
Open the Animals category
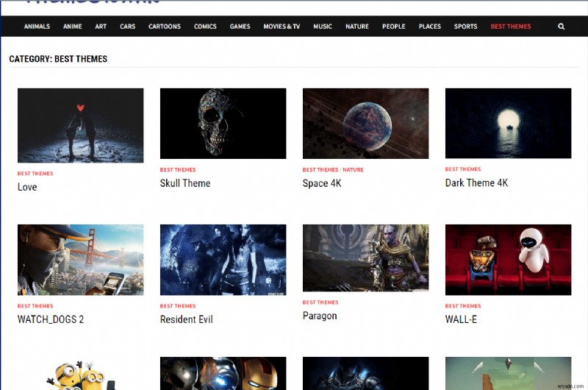pyautogui.click(x=37, y=26)
